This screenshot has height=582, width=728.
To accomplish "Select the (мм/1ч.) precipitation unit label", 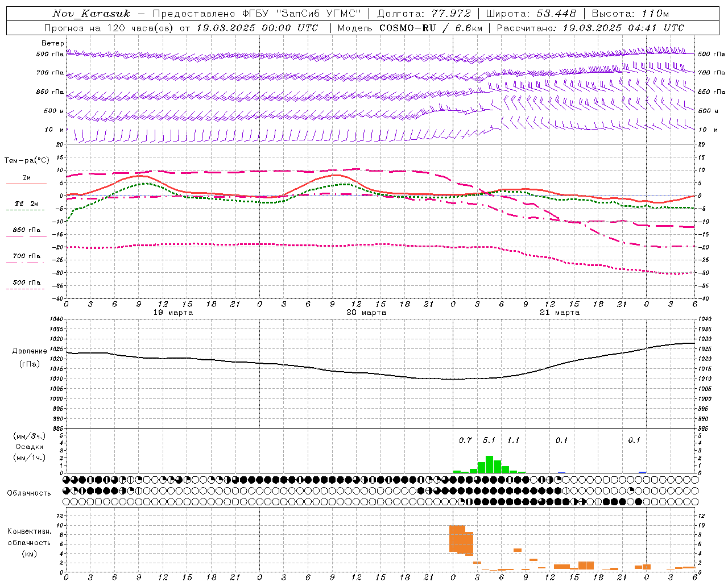I will tap(30, 458).
